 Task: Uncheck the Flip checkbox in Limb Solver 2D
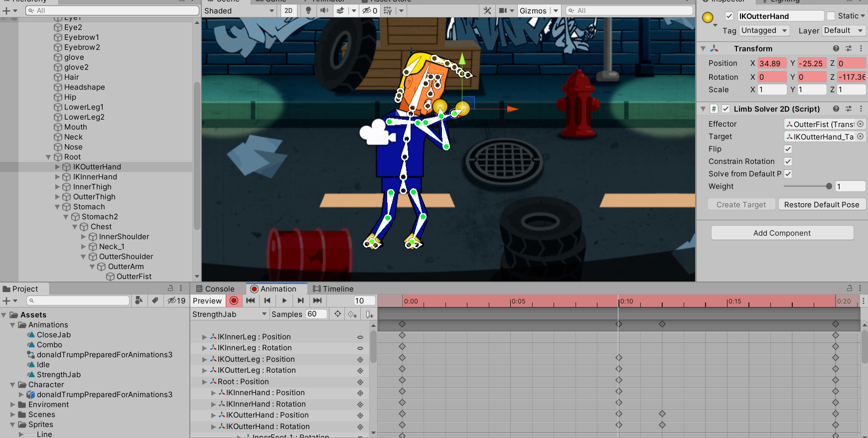[788, 149]
